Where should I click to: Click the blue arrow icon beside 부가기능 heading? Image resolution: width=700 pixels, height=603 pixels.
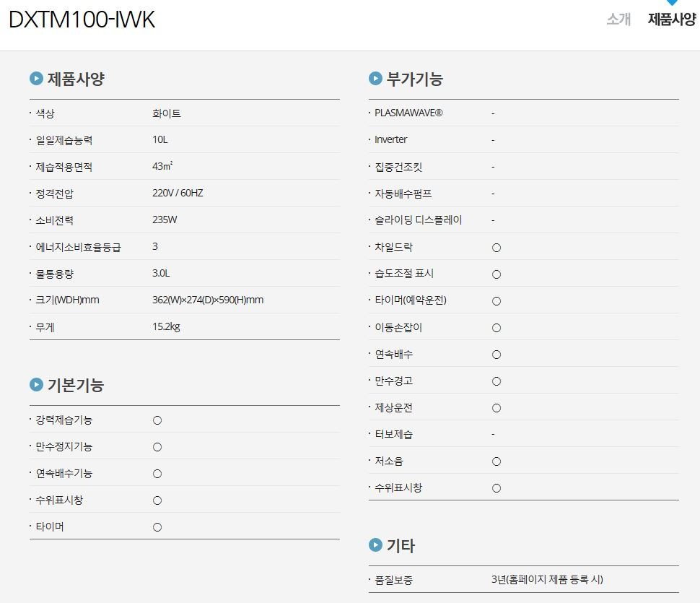click(375, 78)
